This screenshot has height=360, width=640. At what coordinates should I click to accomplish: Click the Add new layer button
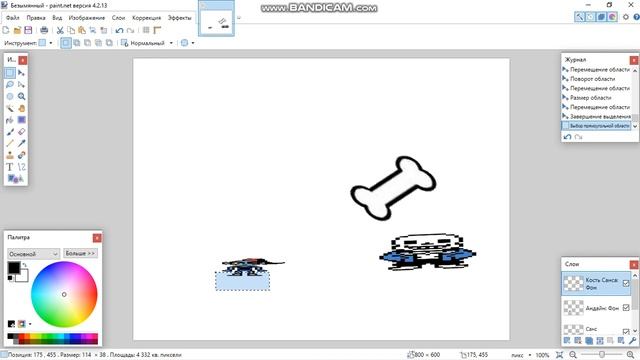tap(567, 341)
